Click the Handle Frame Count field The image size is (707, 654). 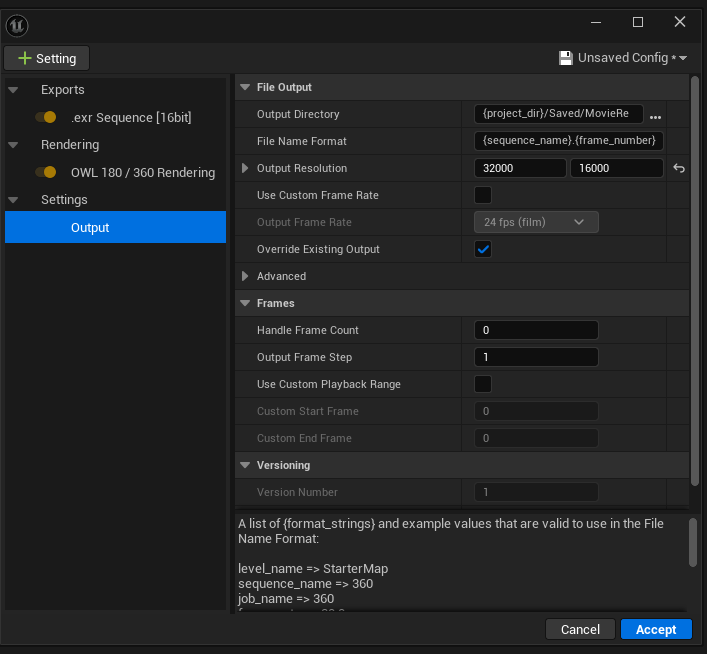pos(536,330)
